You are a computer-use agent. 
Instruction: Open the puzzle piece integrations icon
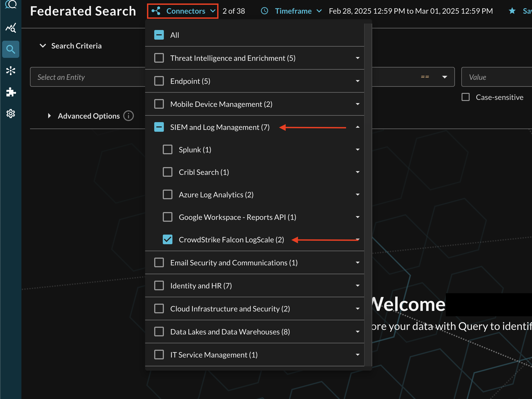[11, 92]
